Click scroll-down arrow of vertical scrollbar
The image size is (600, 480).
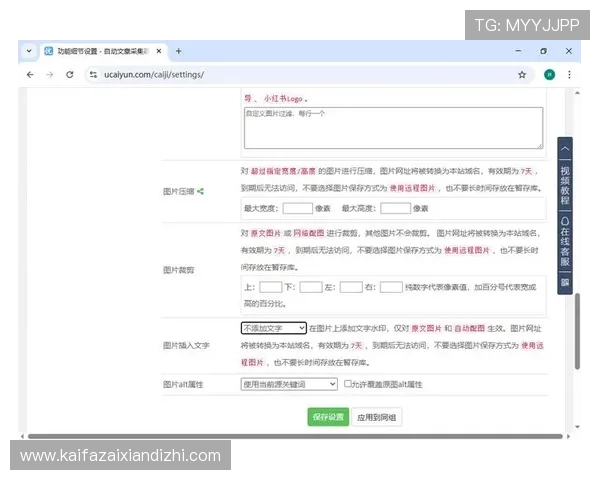577,427
